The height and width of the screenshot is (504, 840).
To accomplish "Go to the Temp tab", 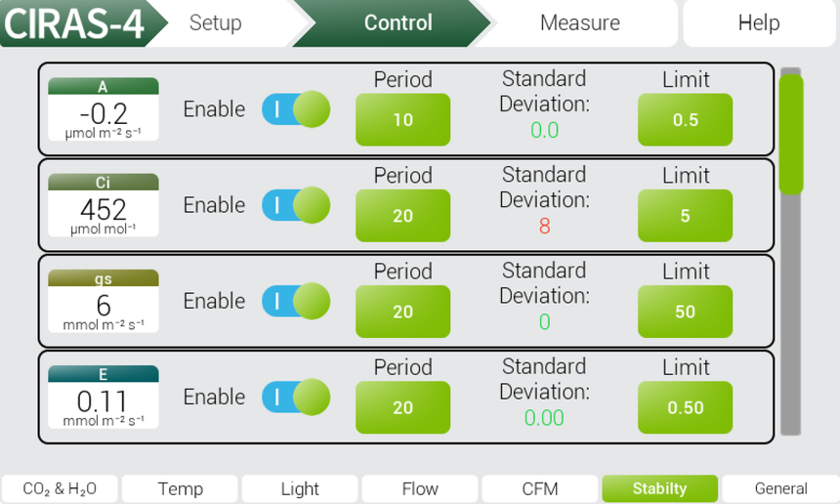I will point(180,488).
